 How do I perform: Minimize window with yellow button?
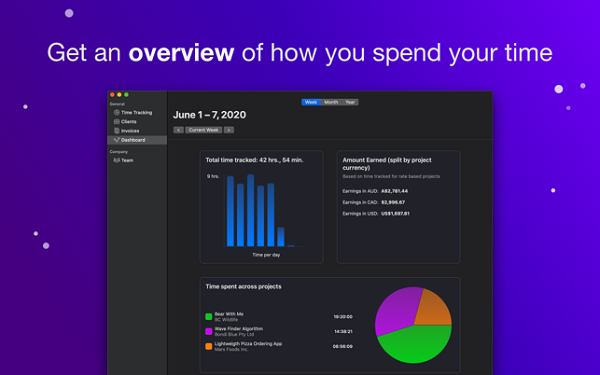tap(119, 95)
